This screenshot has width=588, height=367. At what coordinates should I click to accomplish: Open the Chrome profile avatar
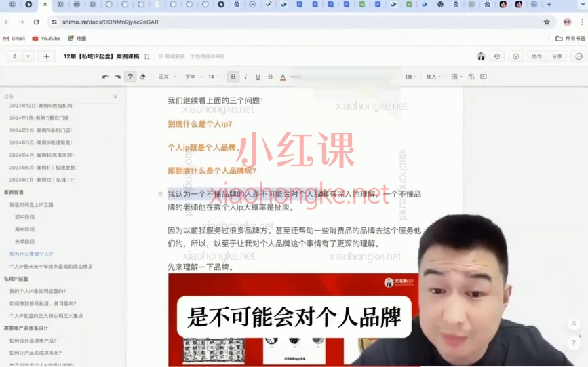[x=567, y=22]
